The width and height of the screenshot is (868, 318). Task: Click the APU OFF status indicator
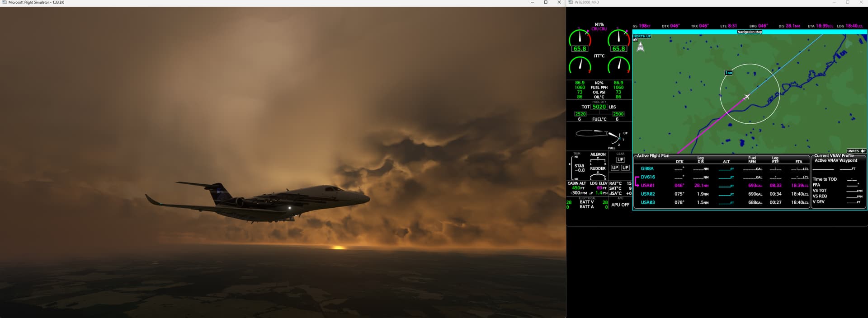[x=620, y=205]
